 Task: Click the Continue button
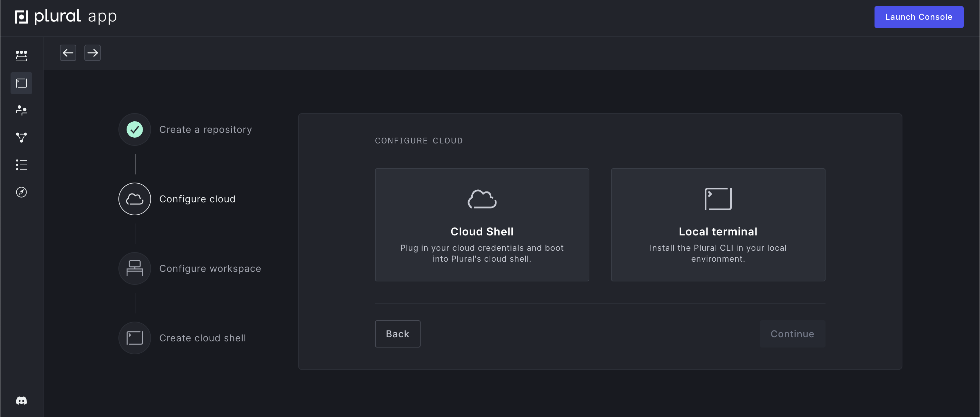(792, 334)
